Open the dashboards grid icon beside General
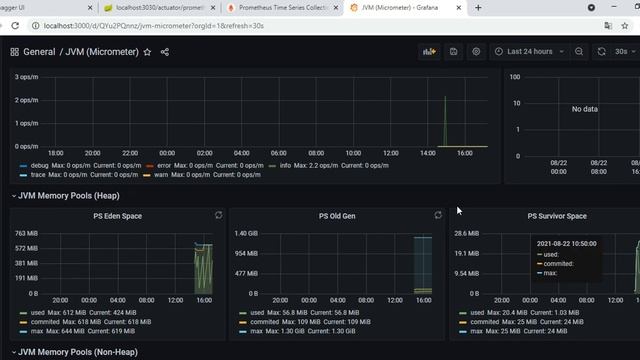Image resolution: width=640 pixels, height=360 pixels. pos(14,52)
